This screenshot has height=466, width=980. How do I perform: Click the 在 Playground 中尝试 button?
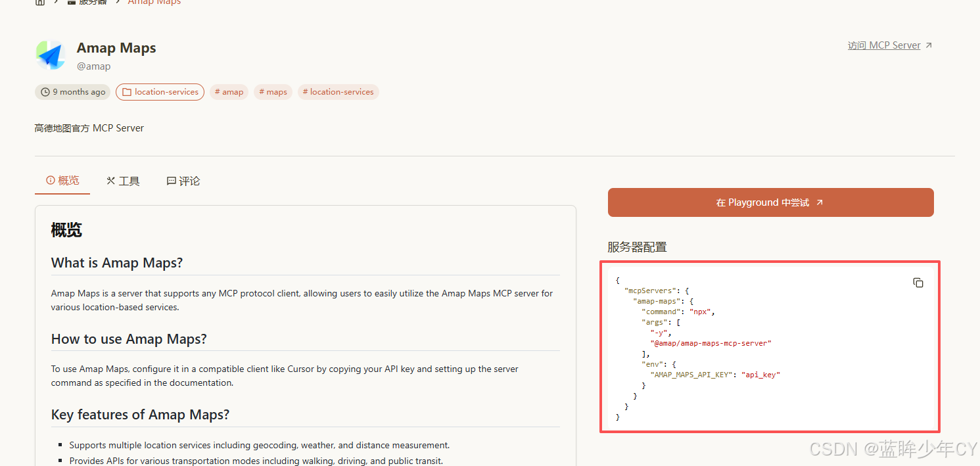tap(770, 202)
